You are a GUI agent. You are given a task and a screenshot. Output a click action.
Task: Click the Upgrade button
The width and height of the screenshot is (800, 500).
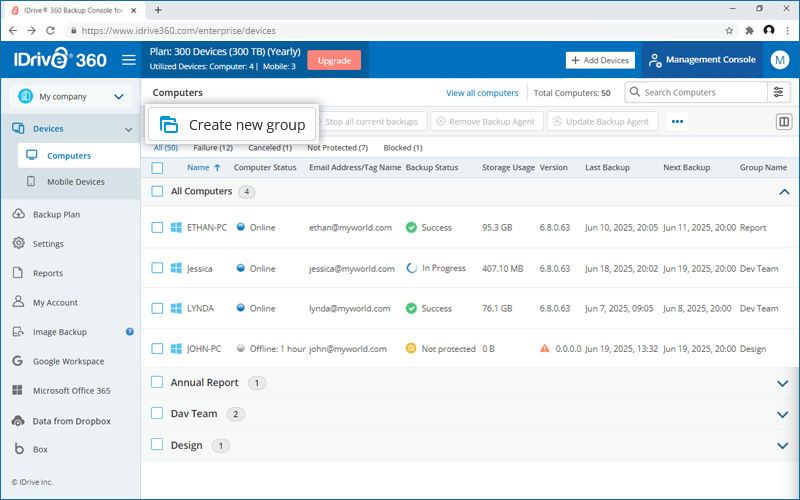coord(334,60)
